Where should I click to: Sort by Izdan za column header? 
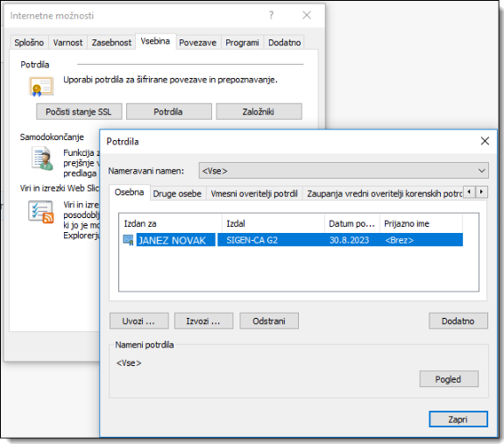click(x=170, y=223)
